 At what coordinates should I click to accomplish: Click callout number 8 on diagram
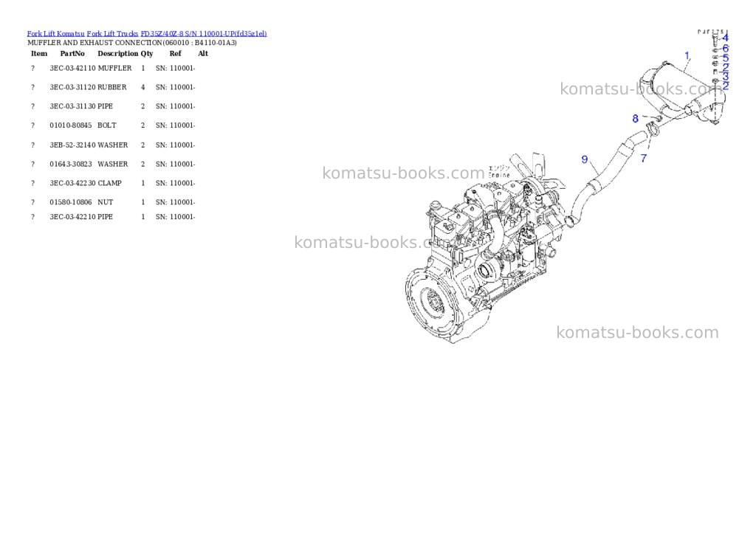coord(636,119)
